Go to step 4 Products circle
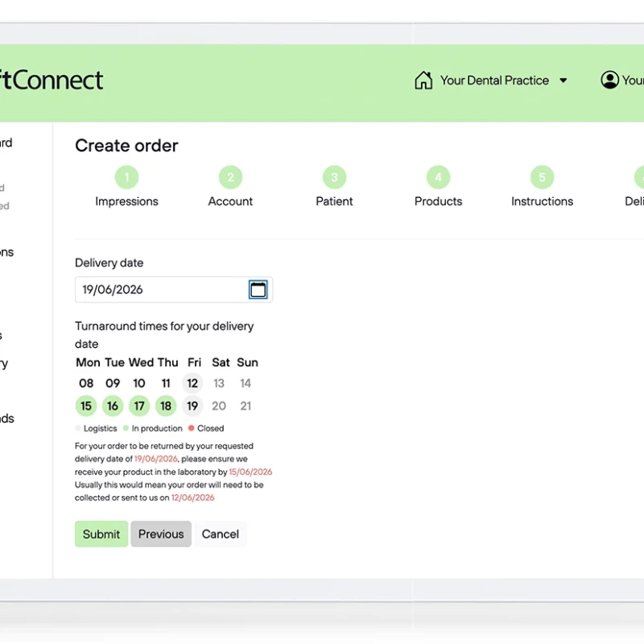Image resolution: width=644 pixels, height=644 pixels. point(438,177)
